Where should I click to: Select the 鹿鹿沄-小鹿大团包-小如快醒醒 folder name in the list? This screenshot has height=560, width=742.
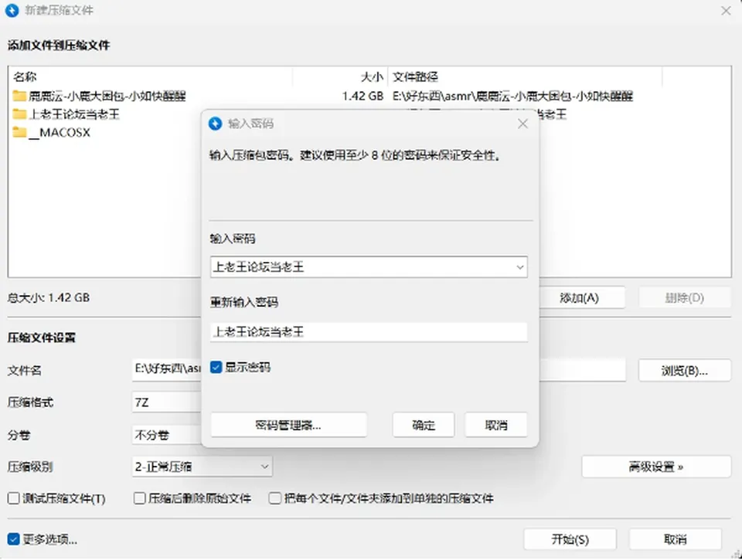[107, 96]
